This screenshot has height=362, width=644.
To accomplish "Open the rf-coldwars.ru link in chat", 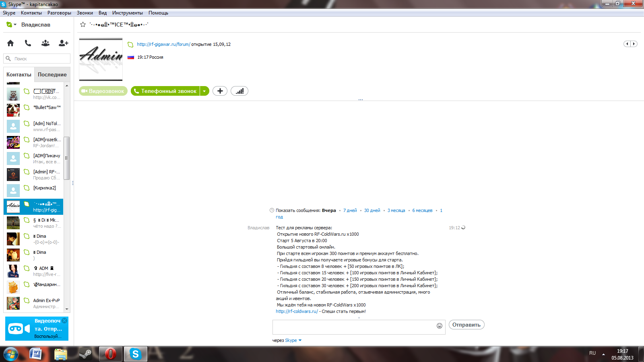I will pyautogui.click(x=297, y=311).
